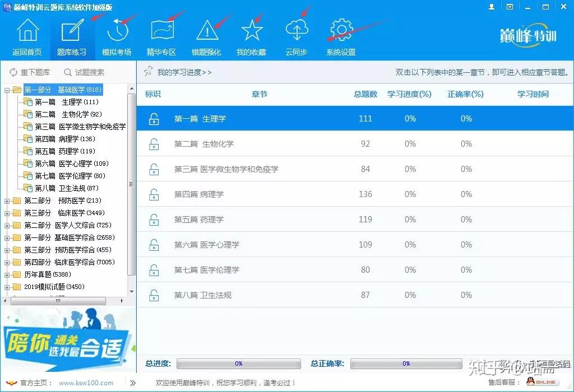Open 精华专区 map icon
574x392 pixels.
pyautogui.click(x=162, y=30)
